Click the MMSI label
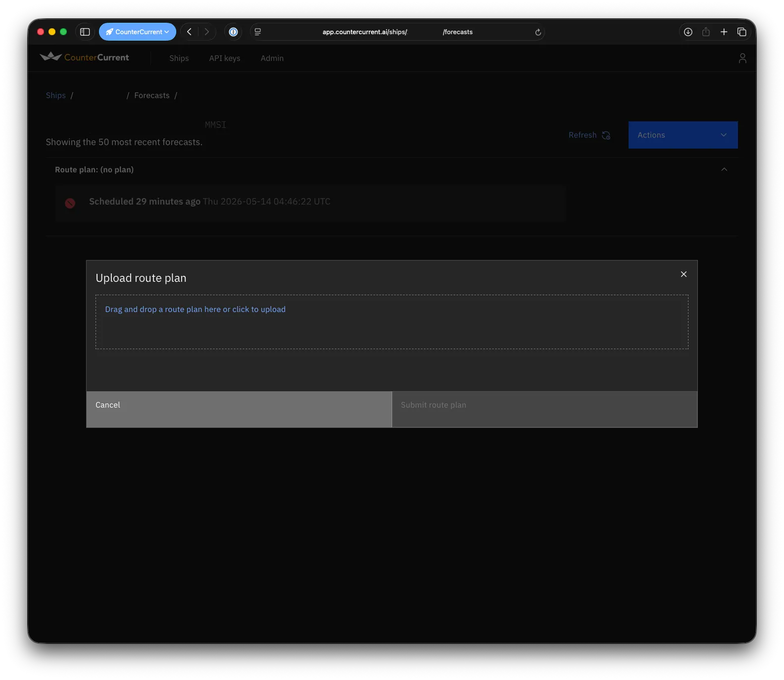784x680 pixels. pos(215,125)
